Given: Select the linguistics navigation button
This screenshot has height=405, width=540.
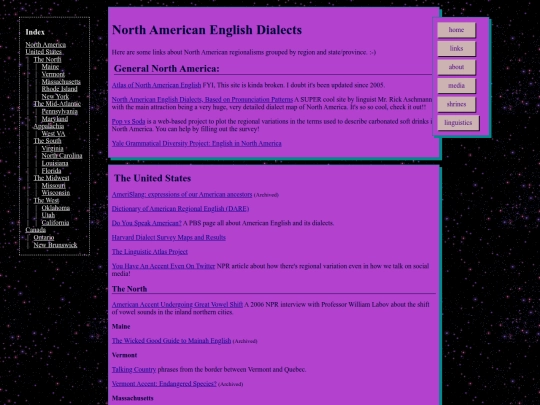Looking at the screenshot, I should 458,123.
